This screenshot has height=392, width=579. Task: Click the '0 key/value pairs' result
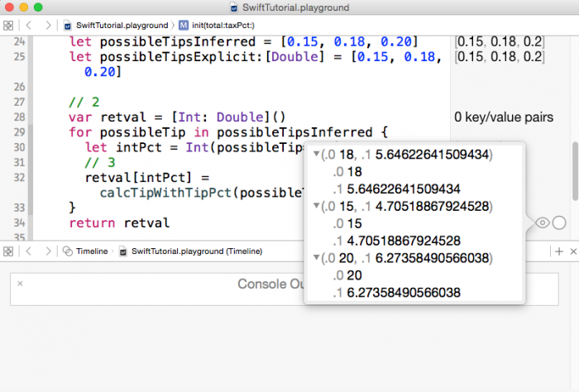click(504, 117)
